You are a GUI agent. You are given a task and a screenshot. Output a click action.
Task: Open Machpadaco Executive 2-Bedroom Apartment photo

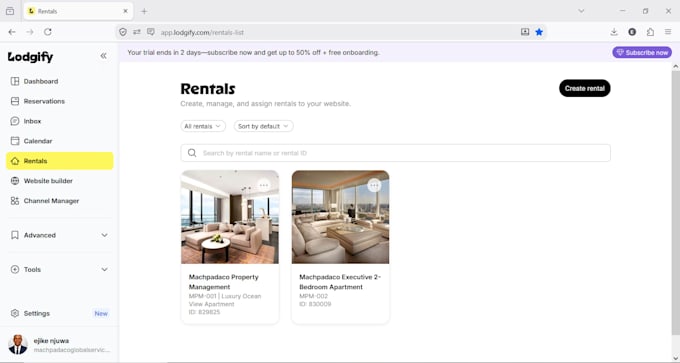pyautogui.click(x=340, y=217)
